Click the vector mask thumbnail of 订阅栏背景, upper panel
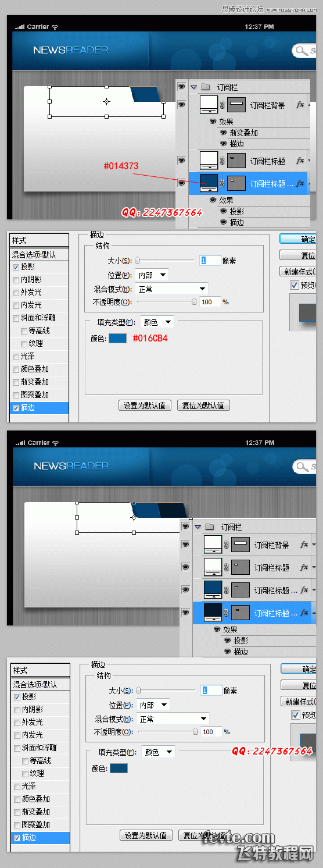 [x=236, y=105]
